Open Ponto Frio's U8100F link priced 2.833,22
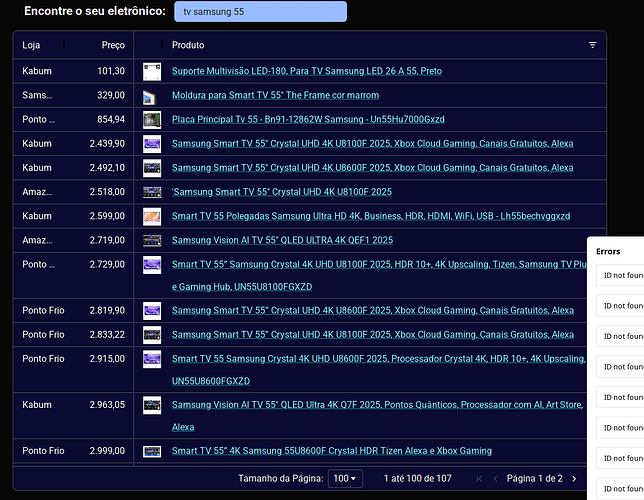 tap(373, 335)
